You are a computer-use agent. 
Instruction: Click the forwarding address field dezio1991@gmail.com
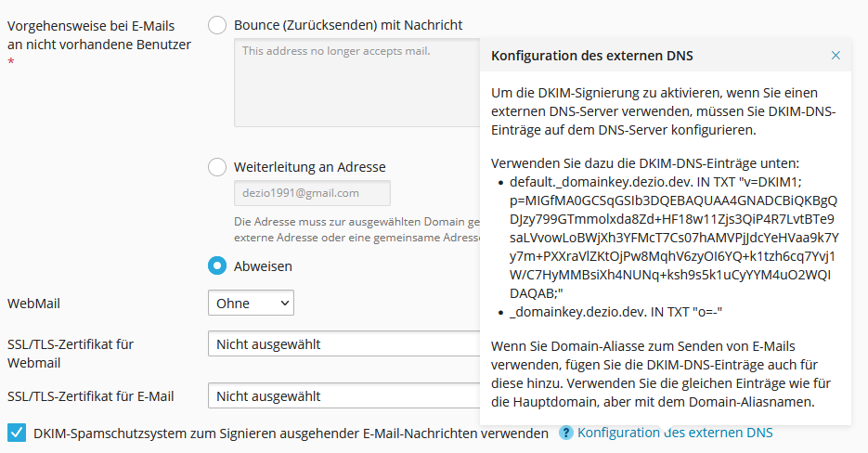312,193
